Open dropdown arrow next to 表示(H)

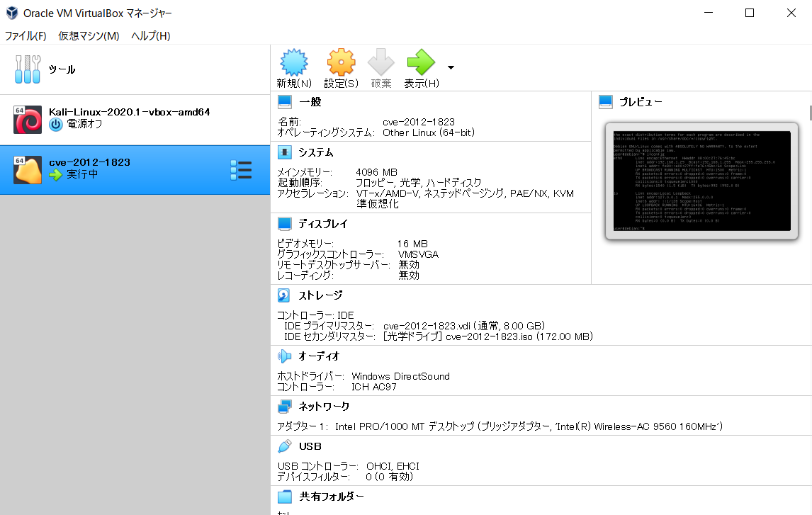[451, 68]
